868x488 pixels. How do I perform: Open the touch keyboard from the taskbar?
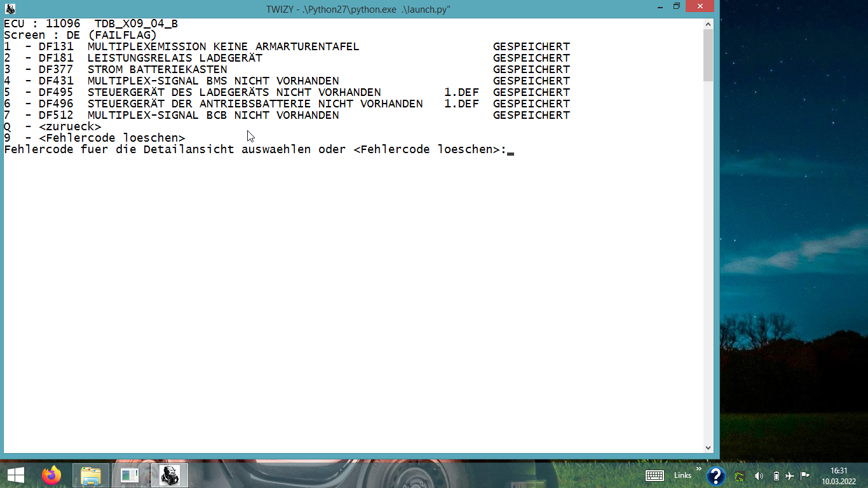pos(654,475)
